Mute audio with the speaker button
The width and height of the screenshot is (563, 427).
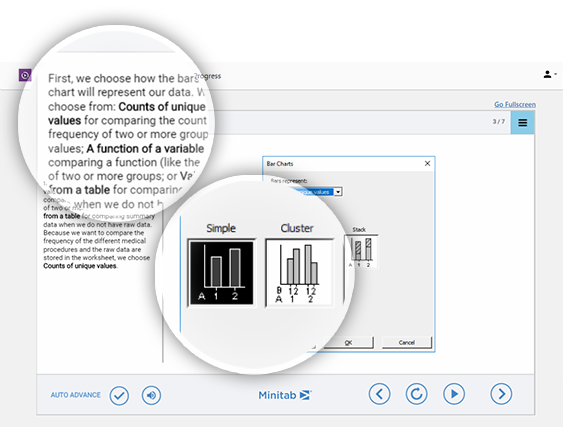click(151, 395)
